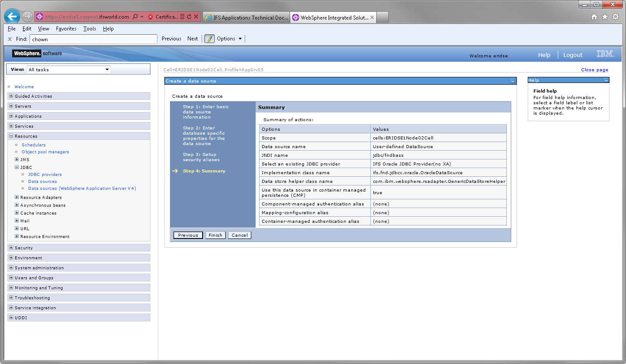Expand System administration section
Screen dimensions: 626x364
point(11,268)
